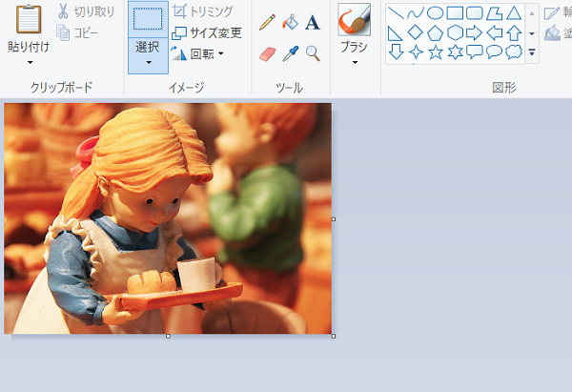572x392 pixels.
Task: Select the Color picker eyedropper tool
Action: coord(291,53)
